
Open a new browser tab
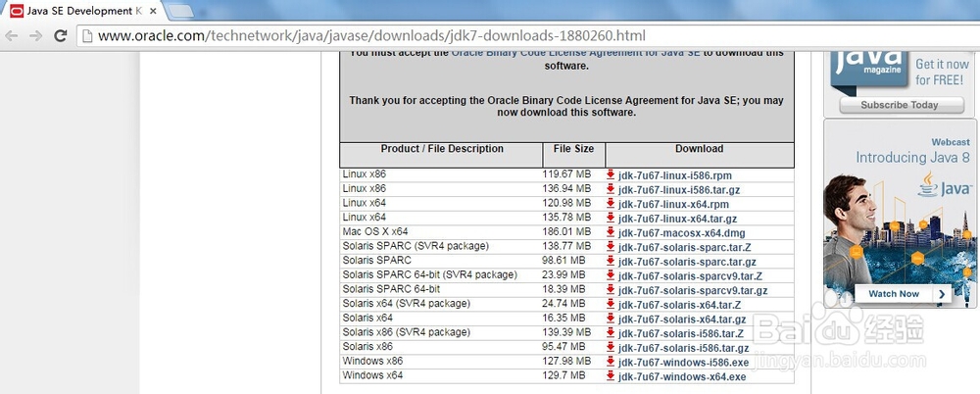coord(180,11)
